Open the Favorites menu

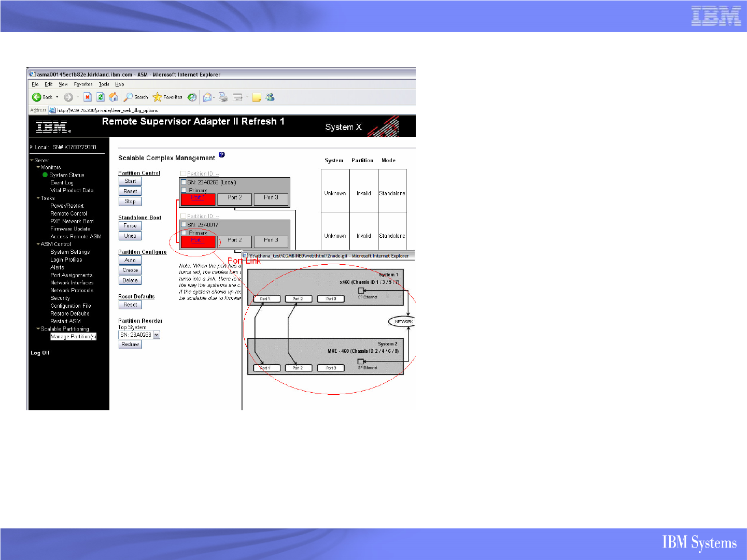(x=83, y=84)
